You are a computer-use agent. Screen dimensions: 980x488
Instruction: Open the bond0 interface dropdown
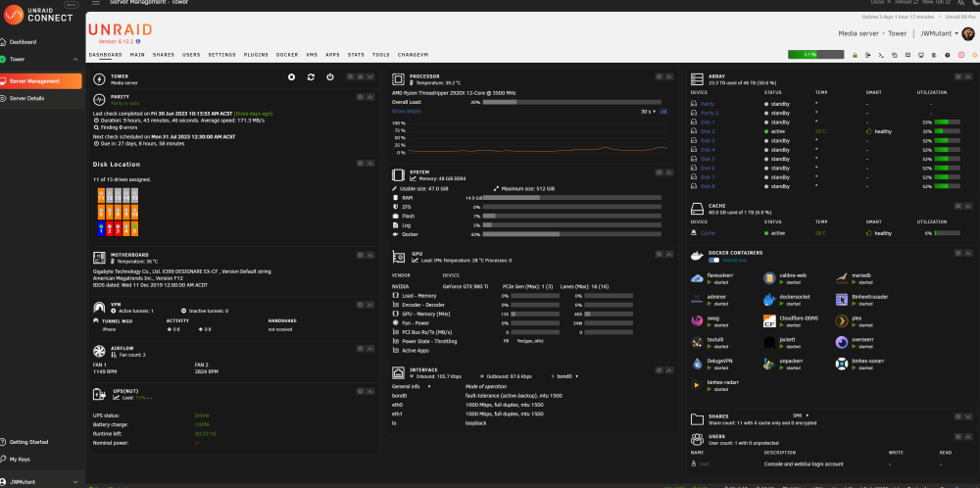click(567, 376)
